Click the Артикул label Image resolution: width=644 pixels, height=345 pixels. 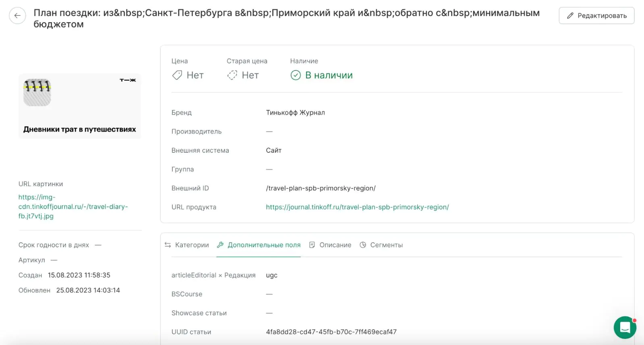pos(32,260)
